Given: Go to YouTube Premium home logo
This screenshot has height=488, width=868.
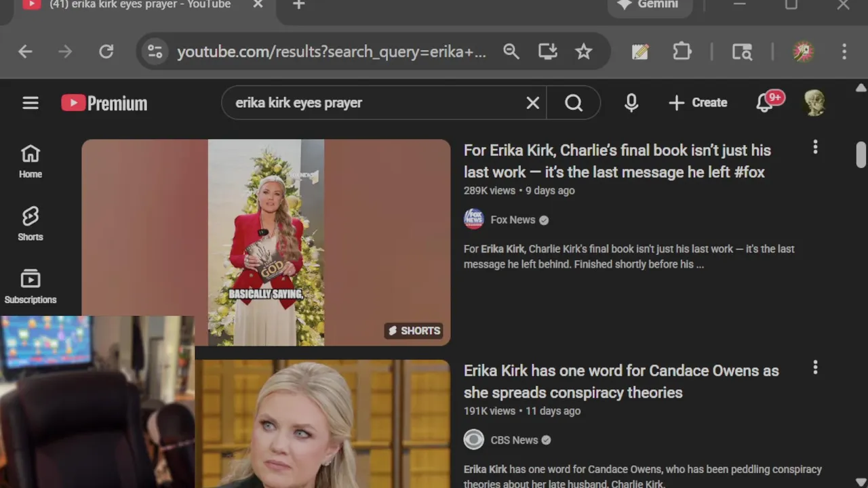Looking at the screenshot, I should [x=104, y=103].
